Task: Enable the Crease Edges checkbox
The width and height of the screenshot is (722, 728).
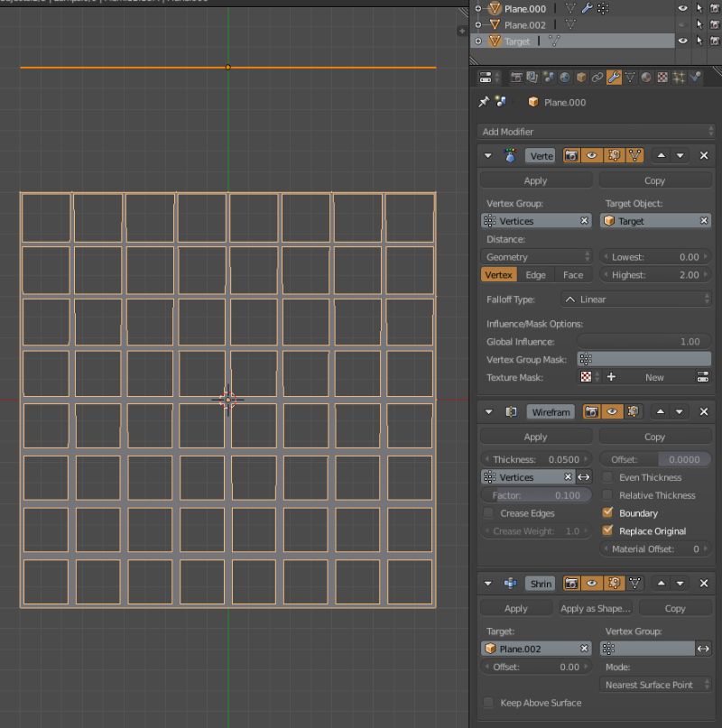Action: tap(488, 513)
